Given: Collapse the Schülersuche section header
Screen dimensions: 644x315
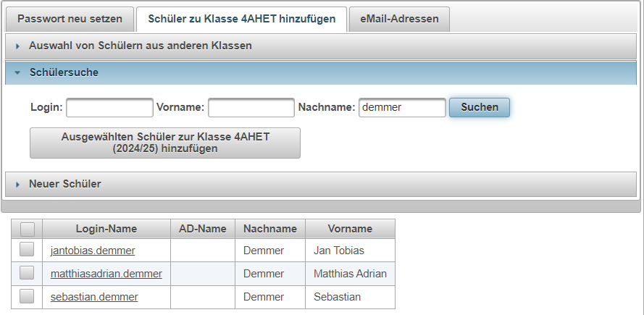Looking at the screenshot, I should tap(320, 72).
